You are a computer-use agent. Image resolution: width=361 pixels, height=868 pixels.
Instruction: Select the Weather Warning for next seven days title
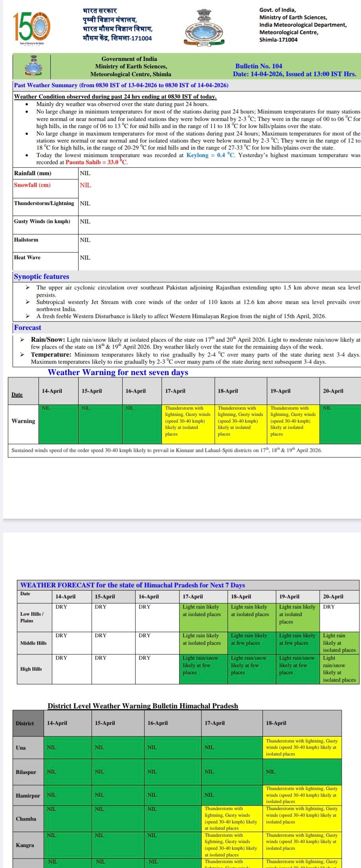coord(118,372)
